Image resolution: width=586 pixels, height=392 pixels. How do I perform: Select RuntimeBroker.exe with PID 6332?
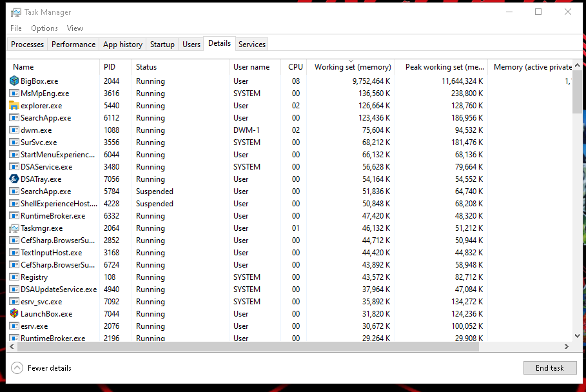point(53,216)
